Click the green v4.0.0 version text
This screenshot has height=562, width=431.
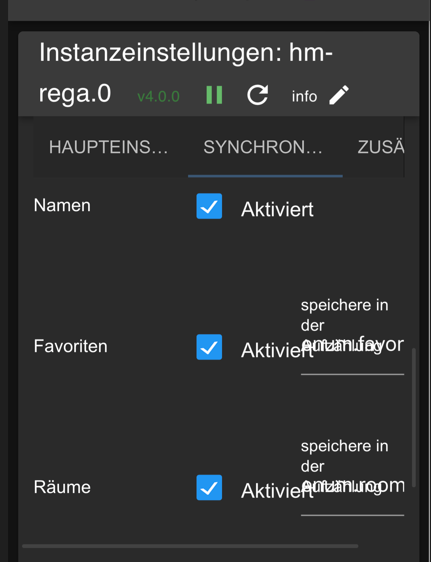click(x=158, y=96)
